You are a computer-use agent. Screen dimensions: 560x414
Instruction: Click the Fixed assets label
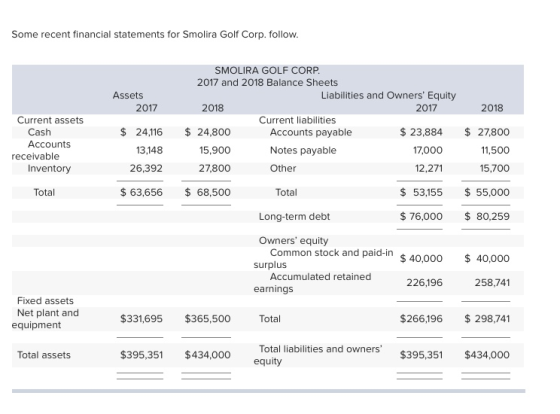[x=45, y=301]
